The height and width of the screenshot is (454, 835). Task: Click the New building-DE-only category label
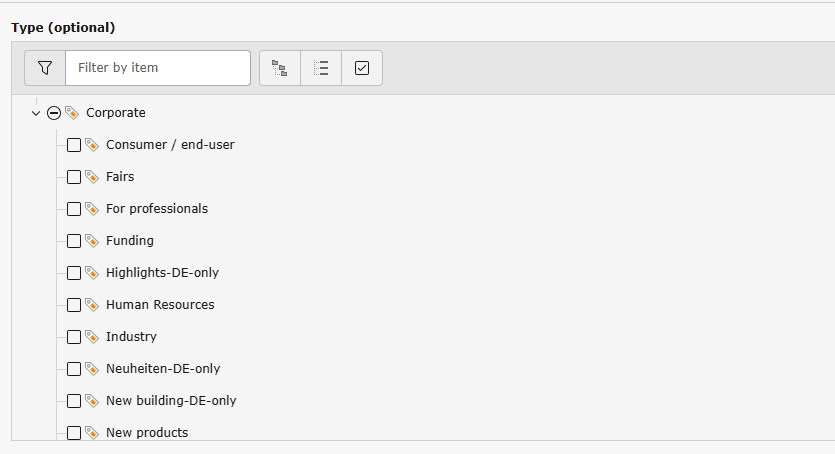[x=171, y=401]
